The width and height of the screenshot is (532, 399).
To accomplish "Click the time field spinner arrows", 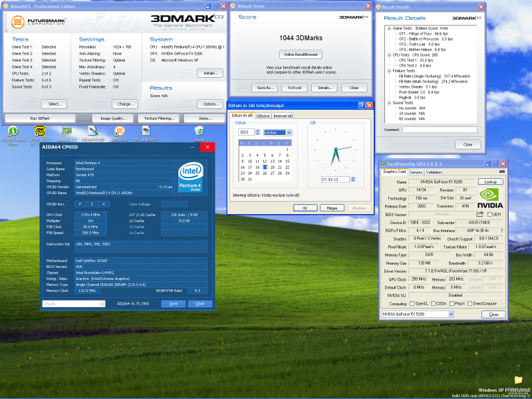I will click(353, 180).
